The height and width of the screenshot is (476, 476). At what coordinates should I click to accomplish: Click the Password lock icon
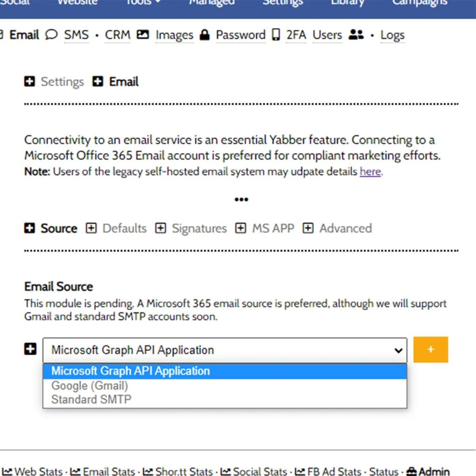click(x=205, y=35)
